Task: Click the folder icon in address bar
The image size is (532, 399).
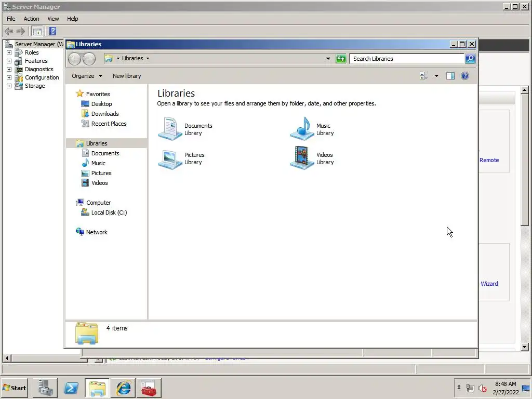Action: click(x=108, y=58)
